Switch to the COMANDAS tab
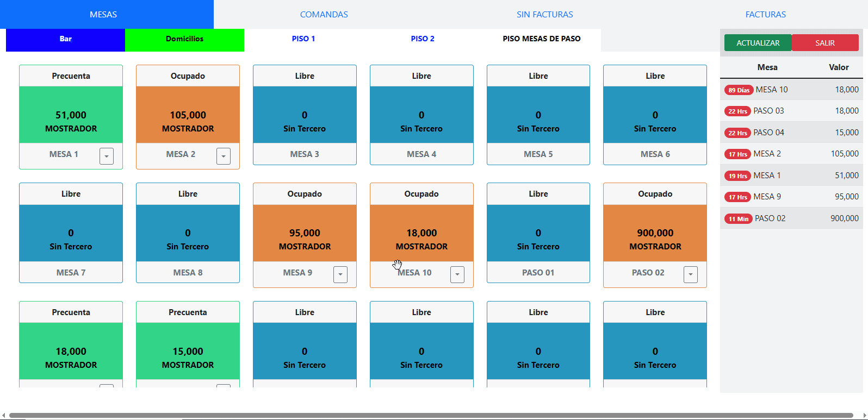This screenshot has width=868, height=420. click(x=324, y=15)
